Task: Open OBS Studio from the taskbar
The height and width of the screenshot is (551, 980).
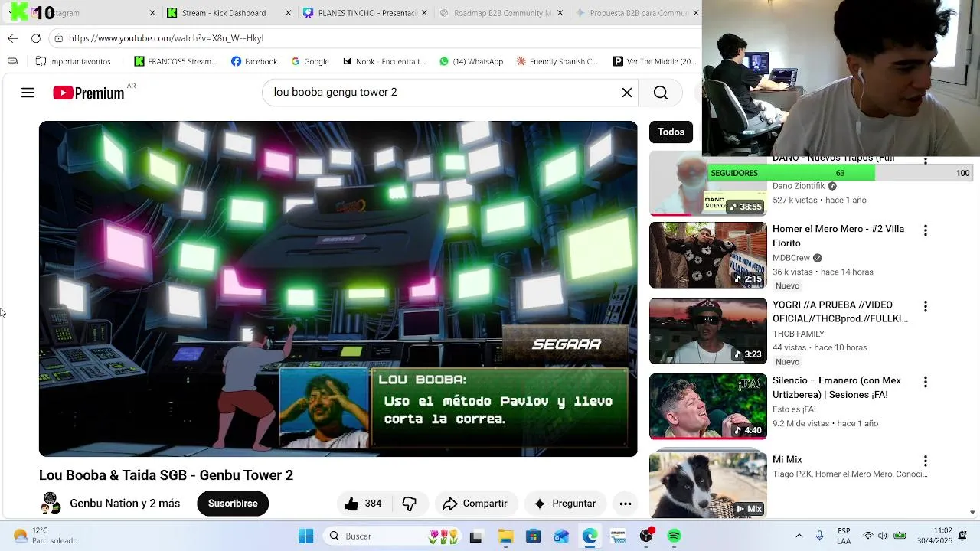Action: [647, 536]
